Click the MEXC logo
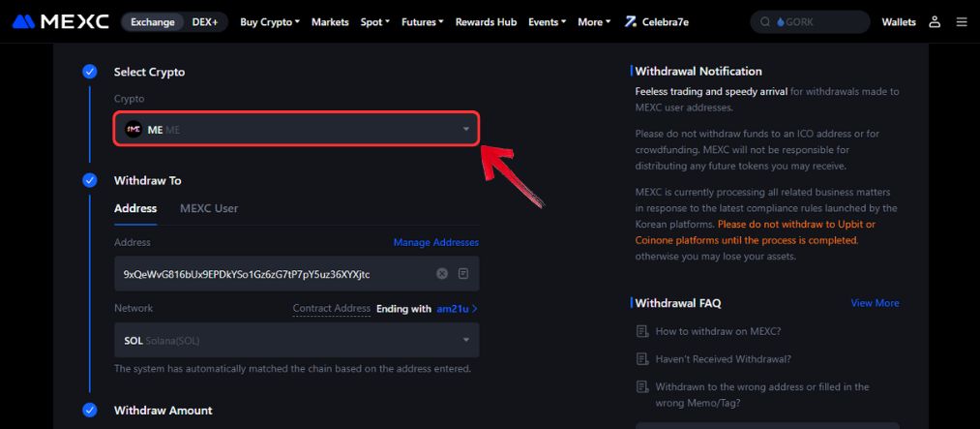The image size is (980, 429). point(61,22)
